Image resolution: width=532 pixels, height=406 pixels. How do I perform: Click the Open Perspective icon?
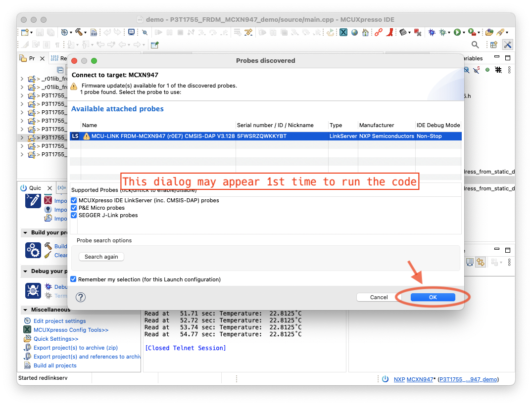[x=494, y=45]
